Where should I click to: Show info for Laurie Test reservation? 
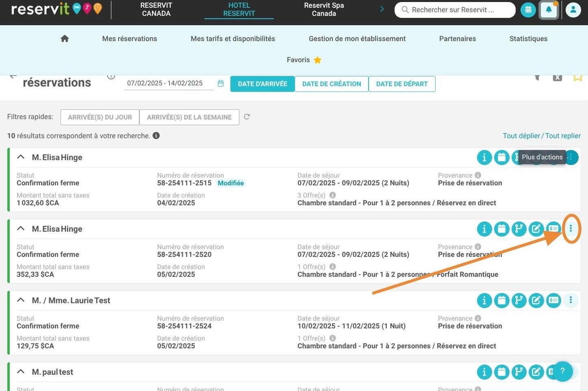[484, 300]
